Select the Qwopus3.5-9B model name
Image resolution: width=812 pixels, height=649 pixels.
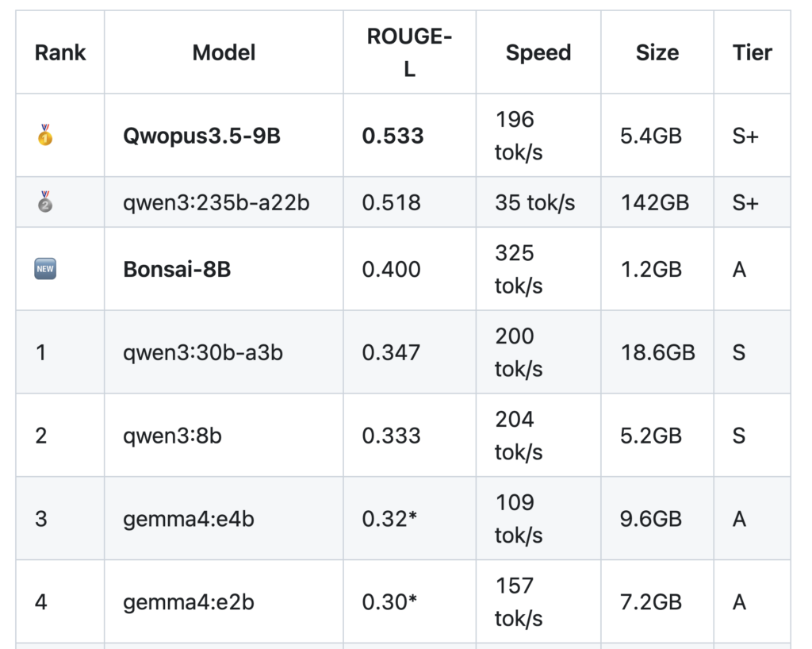click(x=201, y=136)
